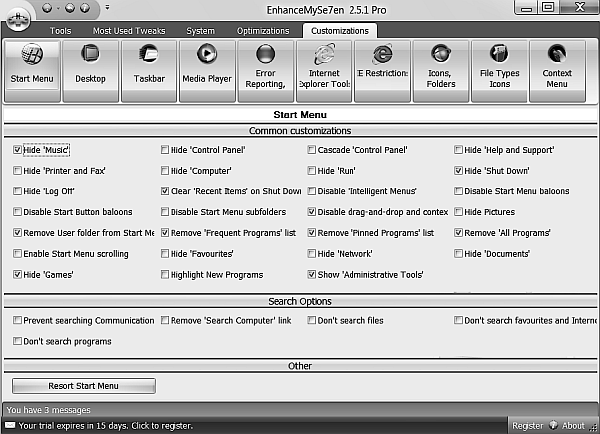Check Hide Pictures checkbox

coord(458,212)
